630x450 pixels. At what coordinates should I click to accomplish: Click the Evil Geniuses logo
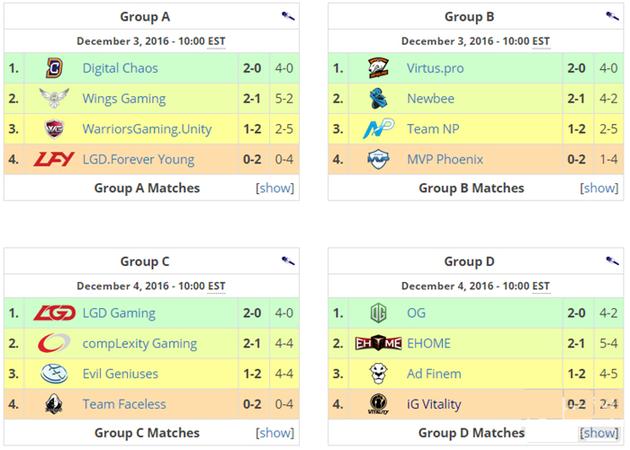pos(54,373)
